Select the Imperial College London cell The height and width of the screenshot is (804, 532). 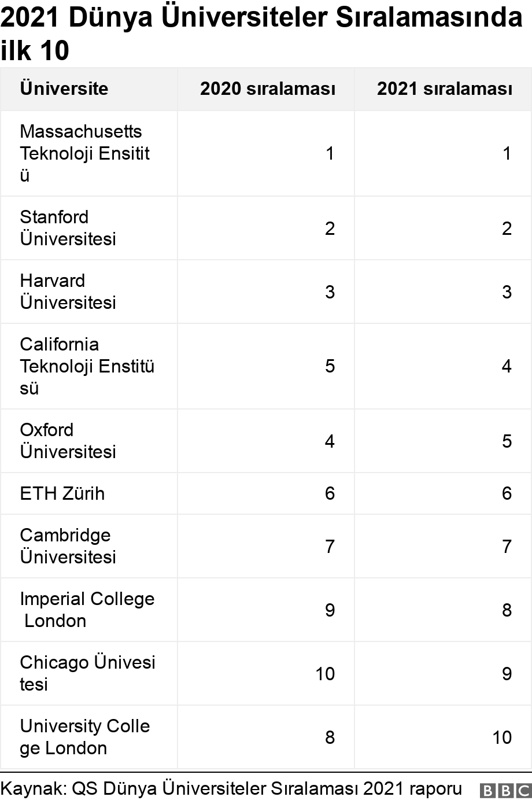coord(87,610)
